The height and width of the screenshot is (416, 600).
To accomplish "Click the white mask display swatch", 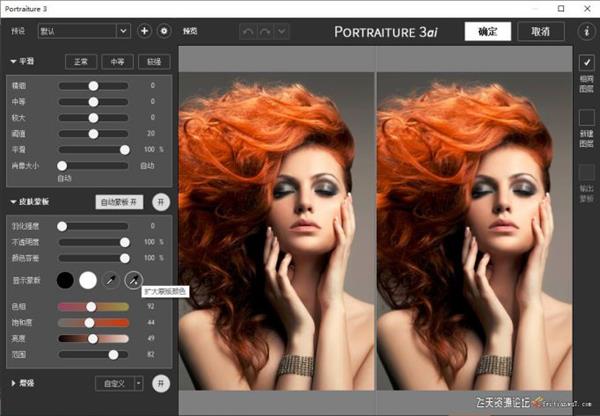I will [87, 279].
